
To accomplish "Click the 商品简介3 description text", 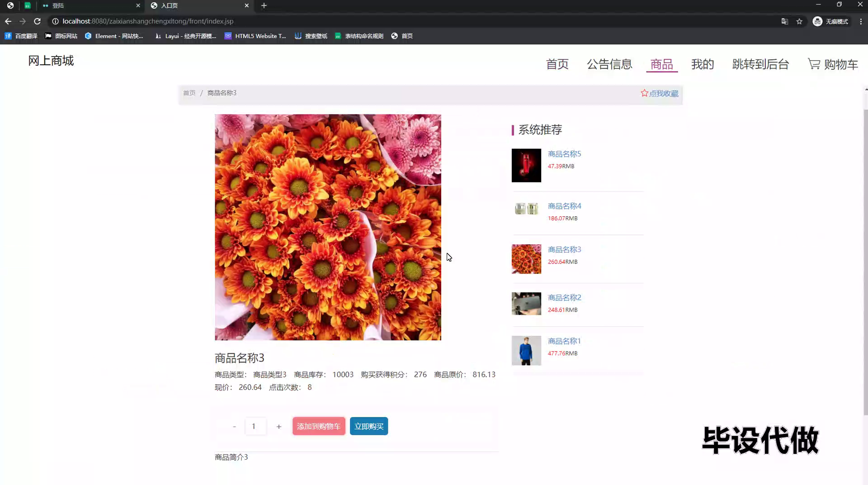I will tap(231, 457).
